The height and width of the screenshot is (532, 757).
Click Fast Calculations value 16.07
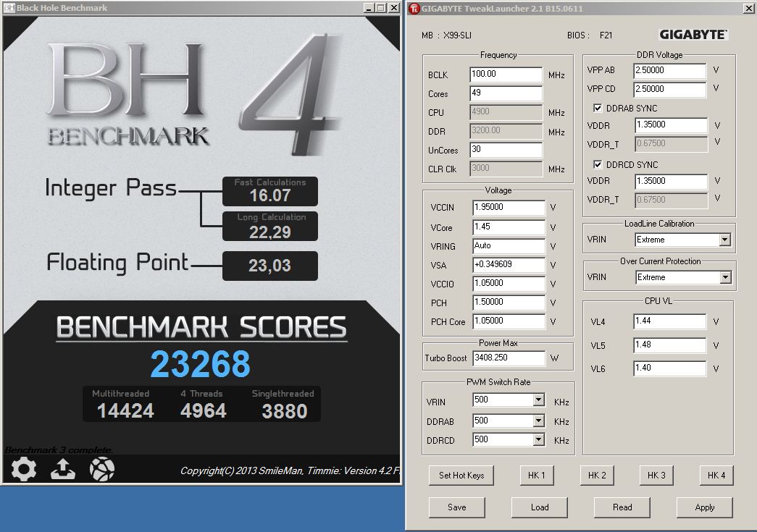[x=270, y=195]
